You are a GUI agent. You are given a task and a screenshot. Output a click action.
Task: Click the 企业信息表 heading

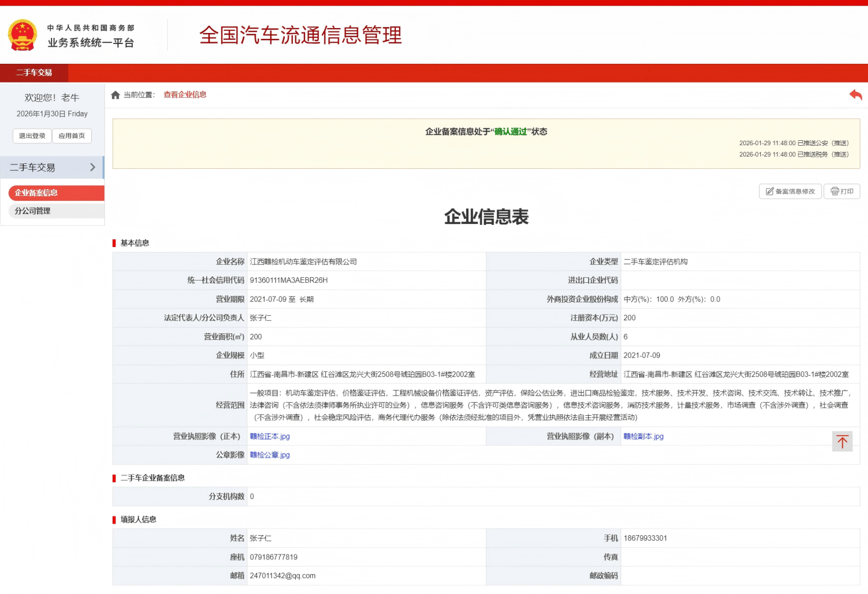(486, 217)
